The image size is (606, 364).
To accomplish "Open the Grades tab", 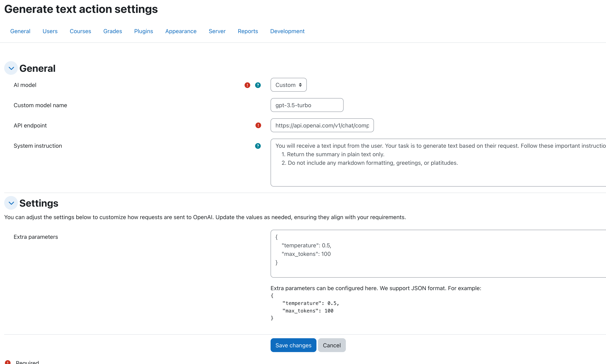I will click(x=113, y=31).
